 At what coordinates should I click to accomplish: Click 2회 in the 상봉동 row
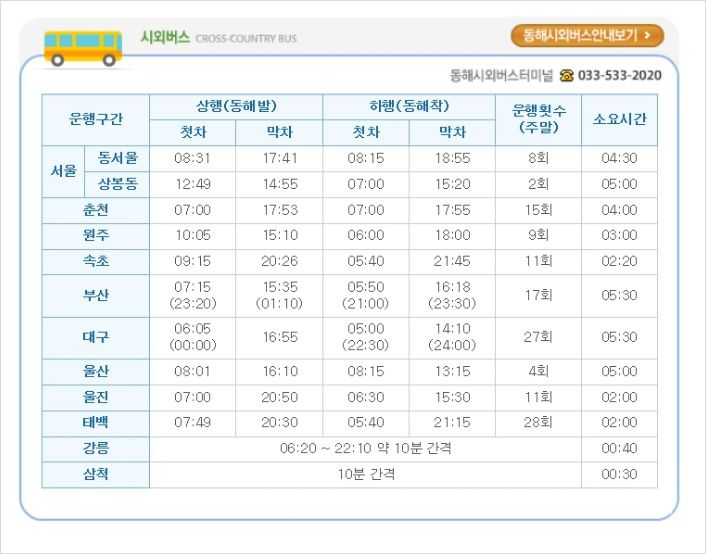[538, 184]
